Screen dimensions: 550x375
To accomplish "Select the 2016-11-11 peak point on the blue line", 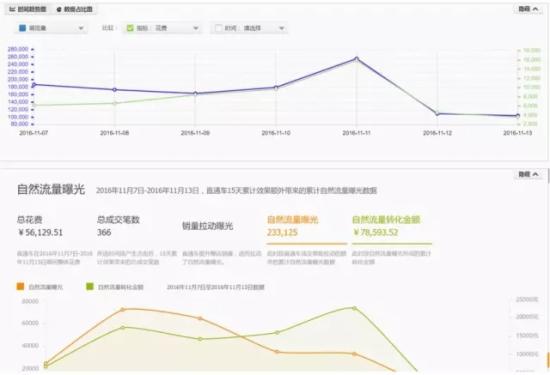I will point(356,59).
